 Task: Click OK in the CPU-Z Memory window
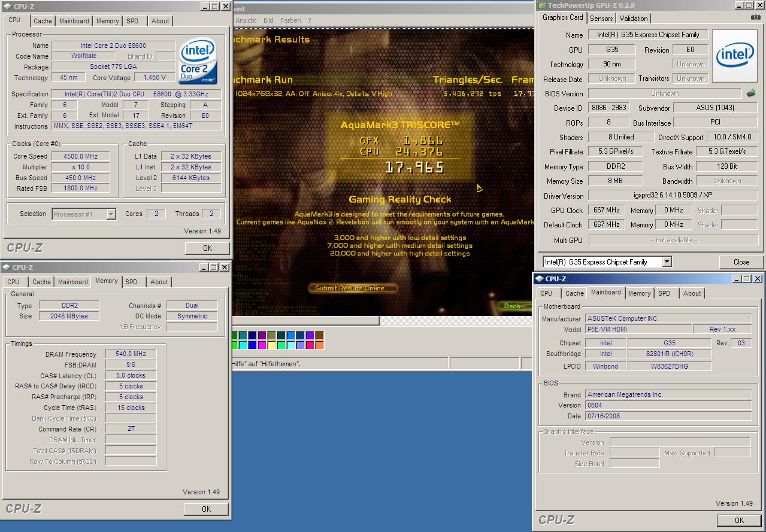206,509
